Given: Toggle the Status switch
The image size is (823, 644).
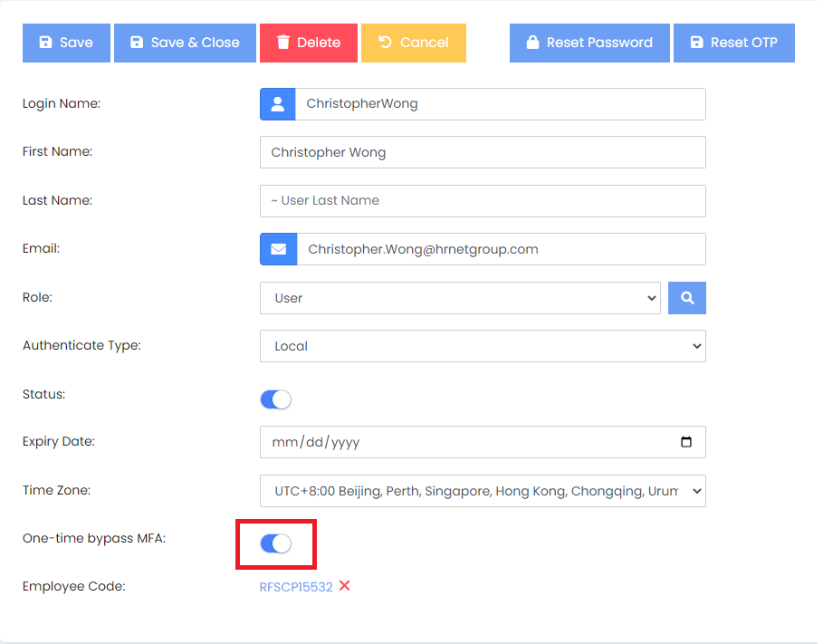Looking at the screenshot, I should click(x=275, y=399).
